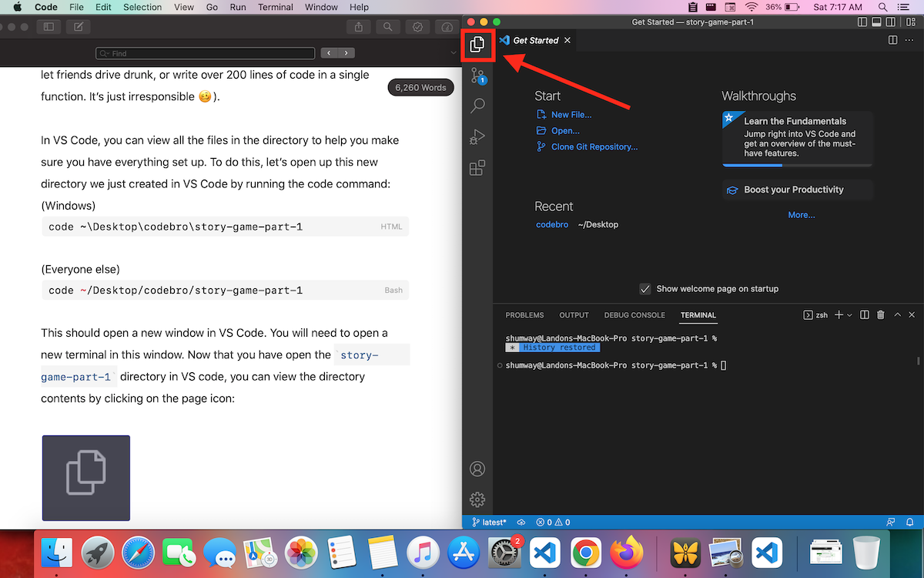Click the page icon image in the document

pos(86,478)
